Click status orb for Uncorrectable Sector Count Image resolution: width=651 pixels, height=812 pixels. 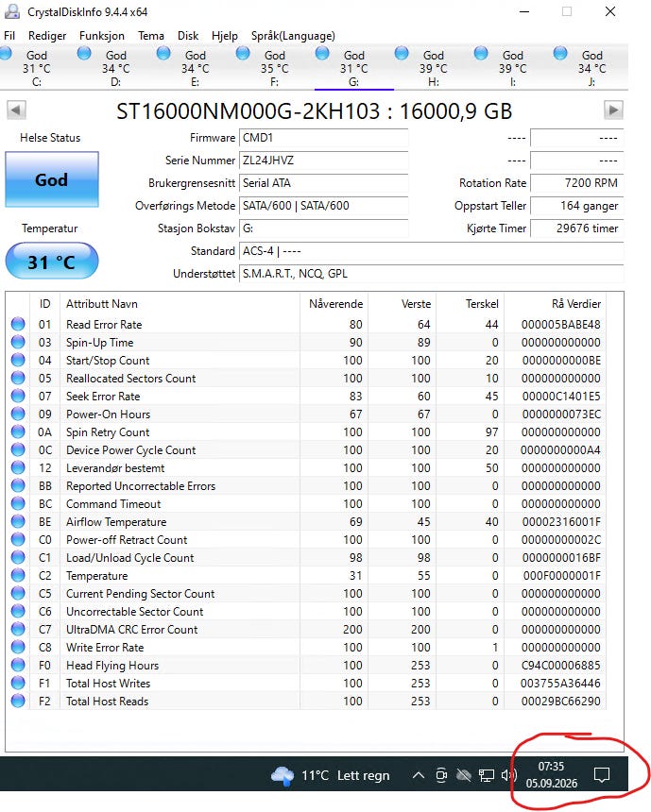[18, 612]
